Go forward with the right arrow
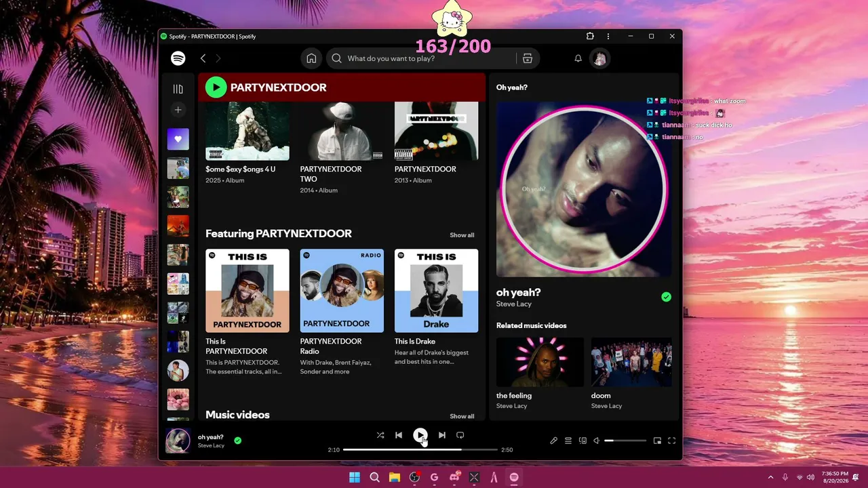868x488 pixels. [x=218, y=58]
